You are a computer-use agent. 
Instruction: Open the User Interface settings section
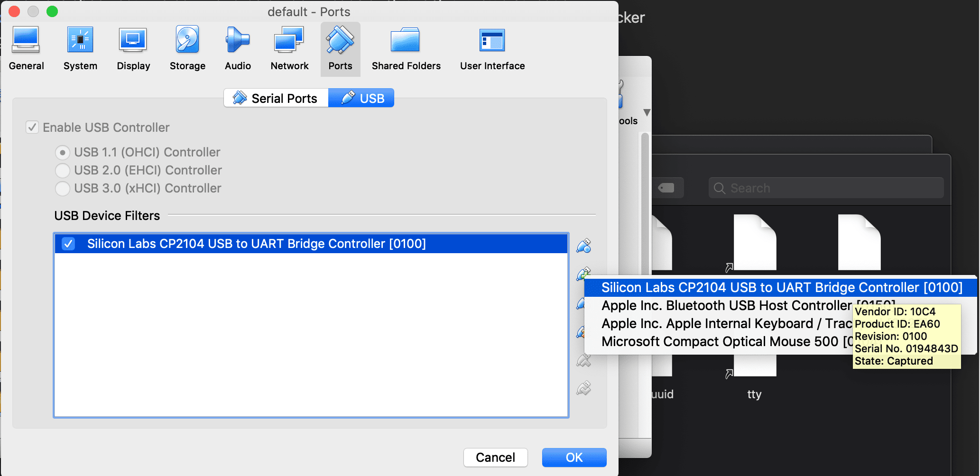(492, 49)
